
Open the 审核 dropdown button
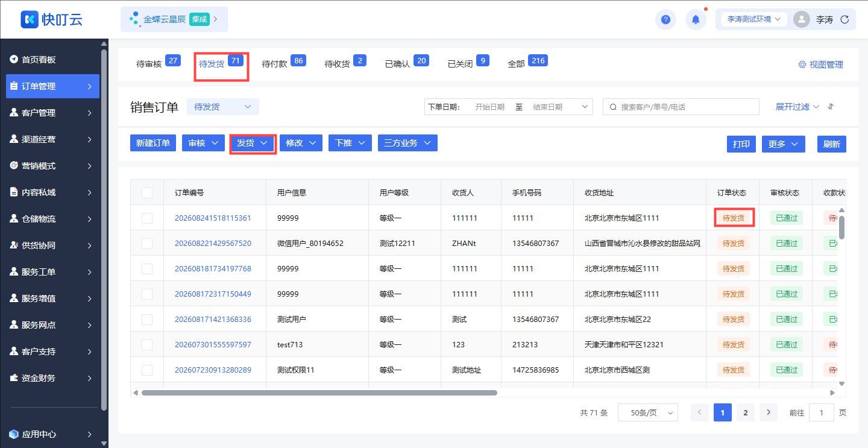(203, 143)
